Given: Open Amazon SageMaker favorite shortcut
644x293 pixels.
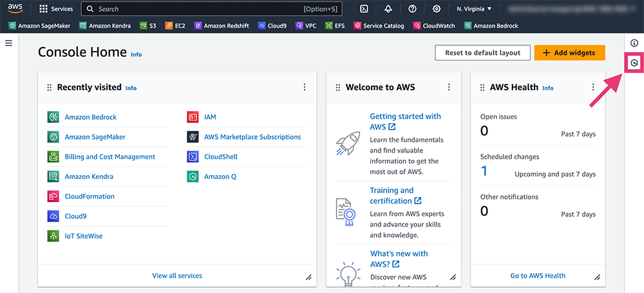Looking at the screenshot, I should (x=39, y=26).
